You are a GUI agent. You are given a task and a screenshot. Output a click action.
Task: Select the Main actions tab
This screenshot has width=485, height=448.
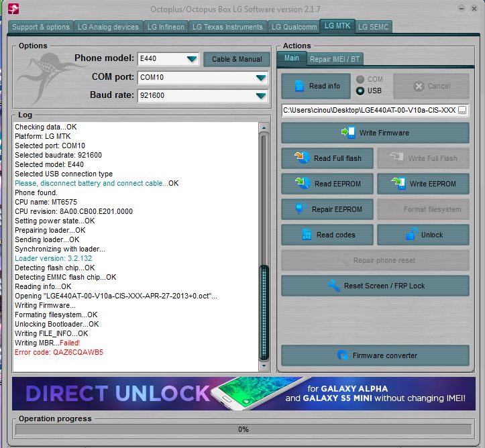pos(291,58)
